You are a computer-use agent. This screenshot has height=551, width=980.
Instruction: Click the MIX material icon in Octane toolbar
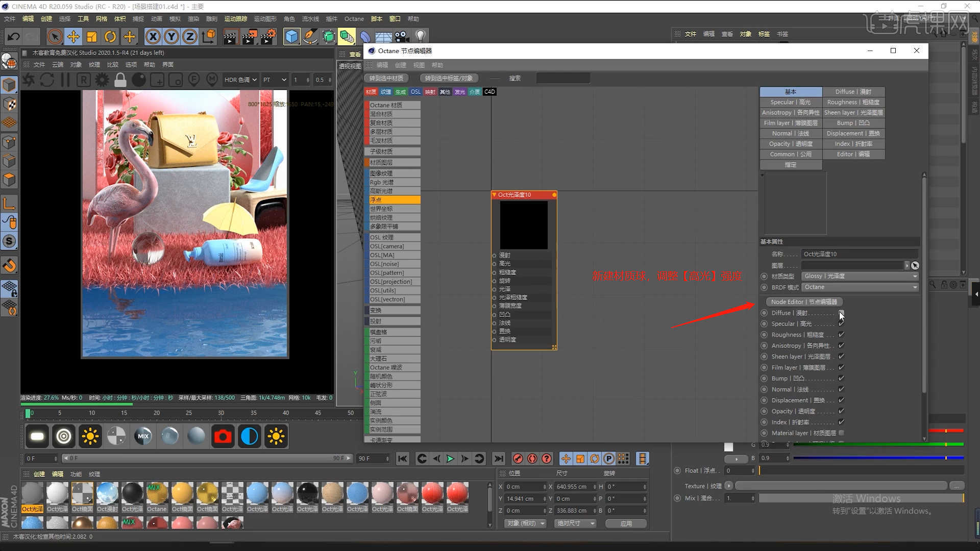tap(143, 437)
